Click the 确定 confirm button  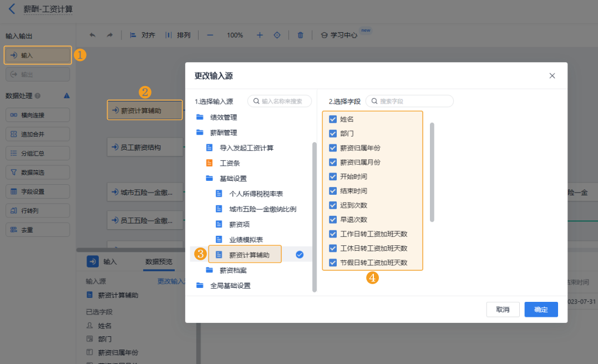pyautogui.click(x=541, y=310)
